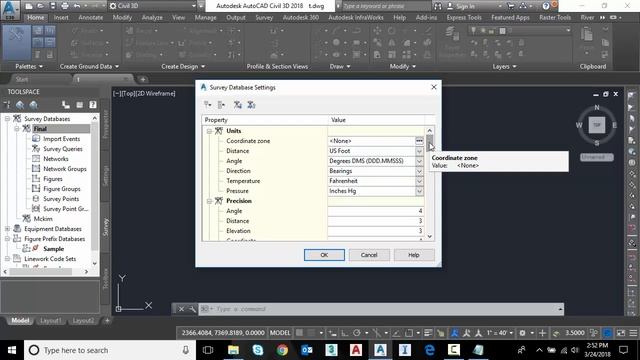The image size is (640, 360).
Task: Open the Output ribbon tab
Action: (x=236, y=18)
